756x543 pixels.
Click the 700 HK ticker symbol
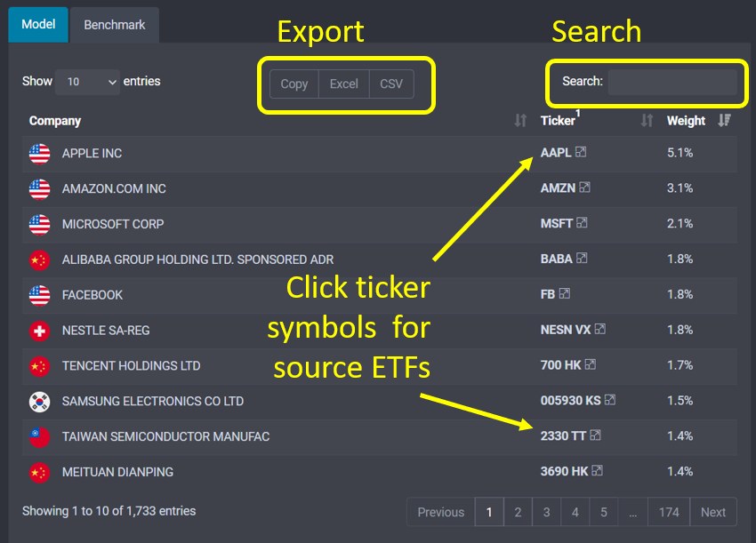560,365
